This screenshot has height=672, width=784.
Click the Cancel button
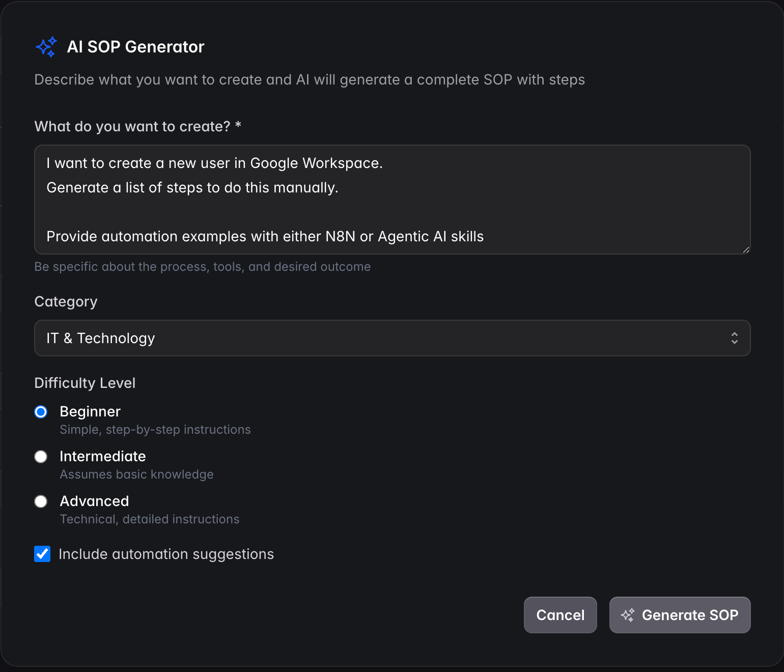[x=560, y=615]
